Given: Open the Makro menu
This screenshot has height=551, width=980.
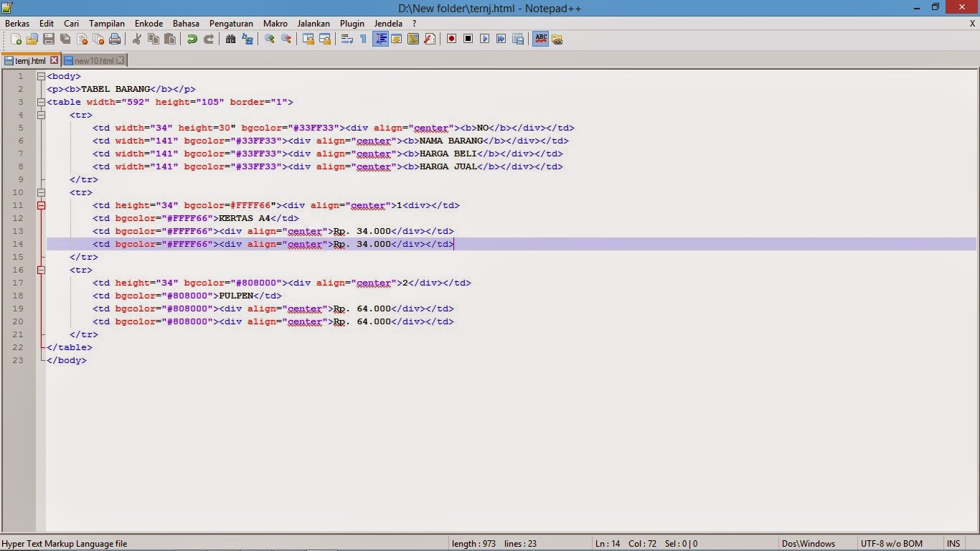Looking at the screenshot, I should (x=275, y=24).
